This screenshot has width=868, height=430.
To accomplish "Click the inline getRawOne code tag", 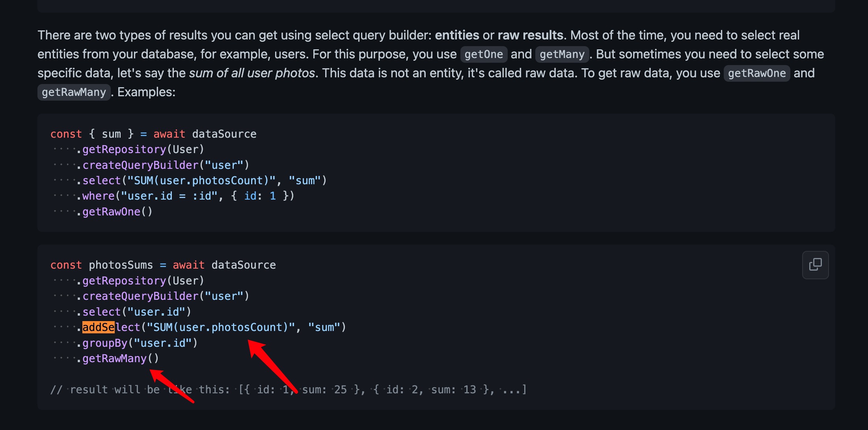I will (x=756, y=73).
